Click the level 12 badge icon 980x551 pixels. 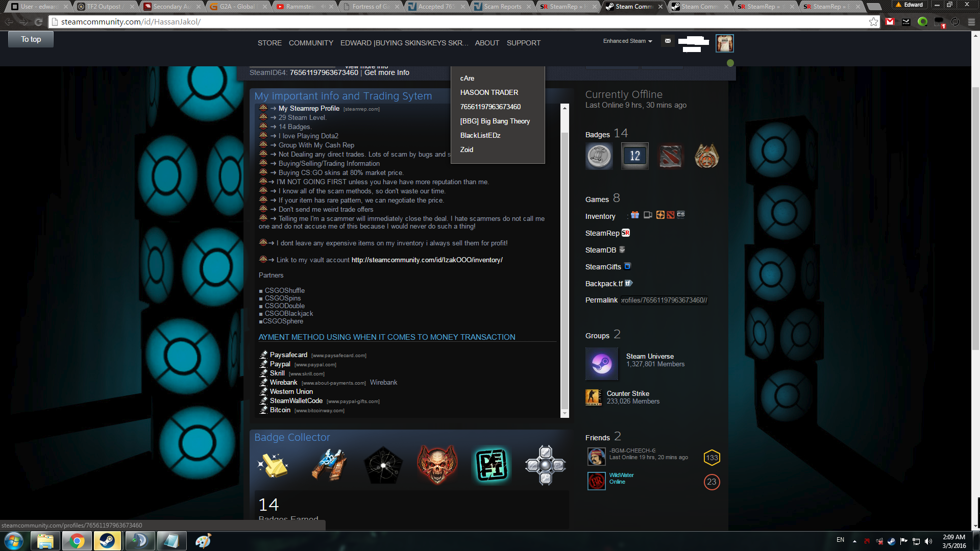pos(634,156)
